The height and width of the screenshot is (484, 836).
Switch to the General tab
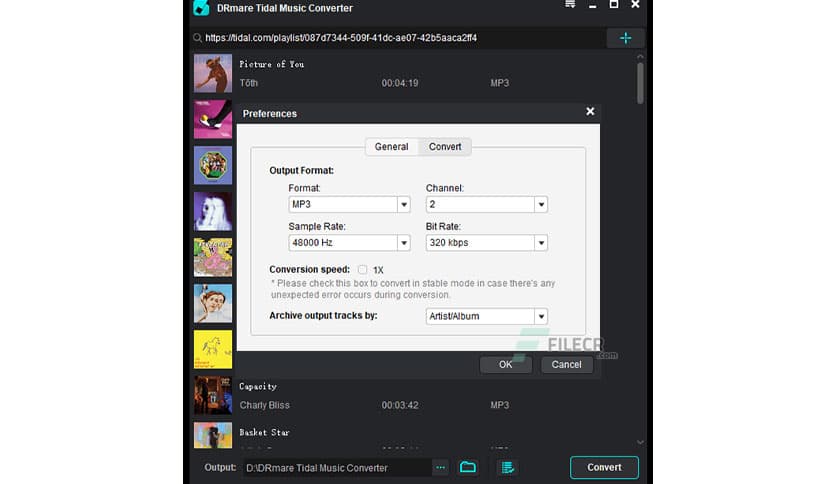[391, 147]
